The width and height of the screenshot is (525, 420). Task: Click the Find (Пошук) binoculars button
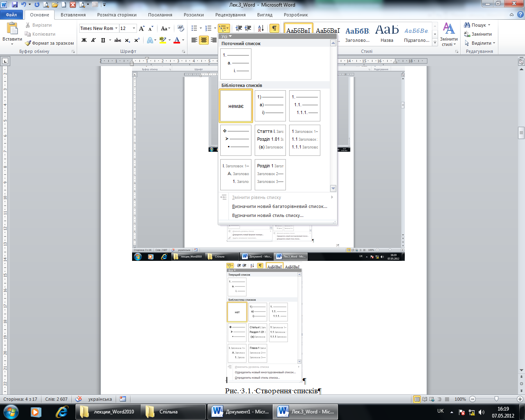[x=477, y=25]
